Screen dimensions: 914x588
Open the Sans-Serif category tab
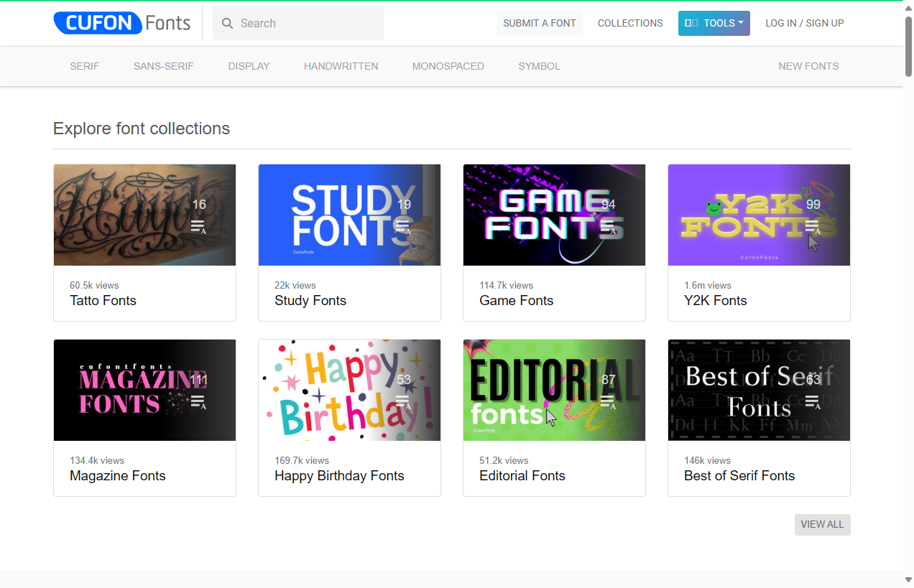(x=164, y=66)
